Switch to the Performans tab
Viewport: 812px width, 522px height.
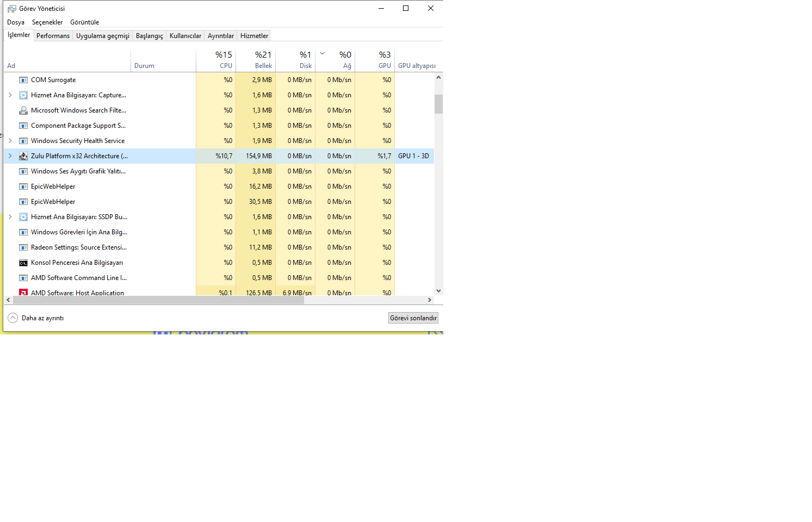[x=53, y=36]
